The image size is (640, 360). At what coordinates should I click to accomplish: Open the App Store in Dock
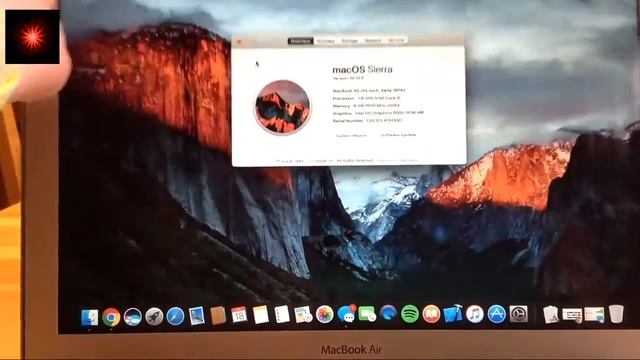[x=496, y=314]
